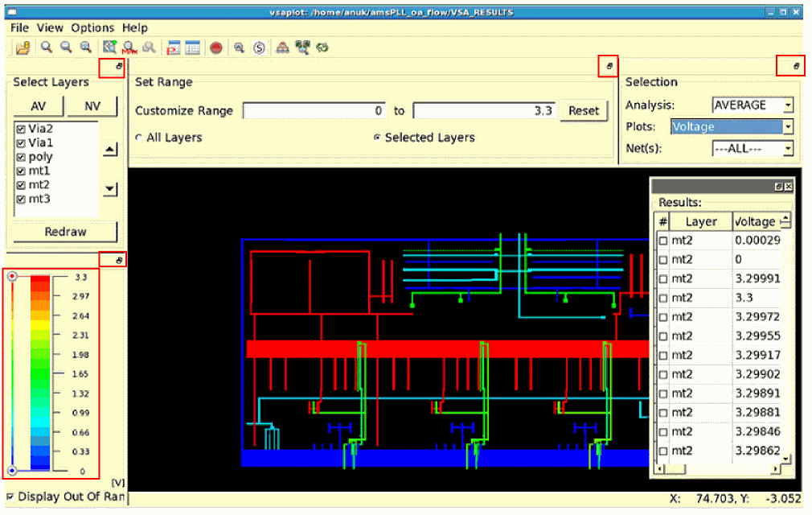
Task: Undock the Select Layers panel
Action: 118,67
